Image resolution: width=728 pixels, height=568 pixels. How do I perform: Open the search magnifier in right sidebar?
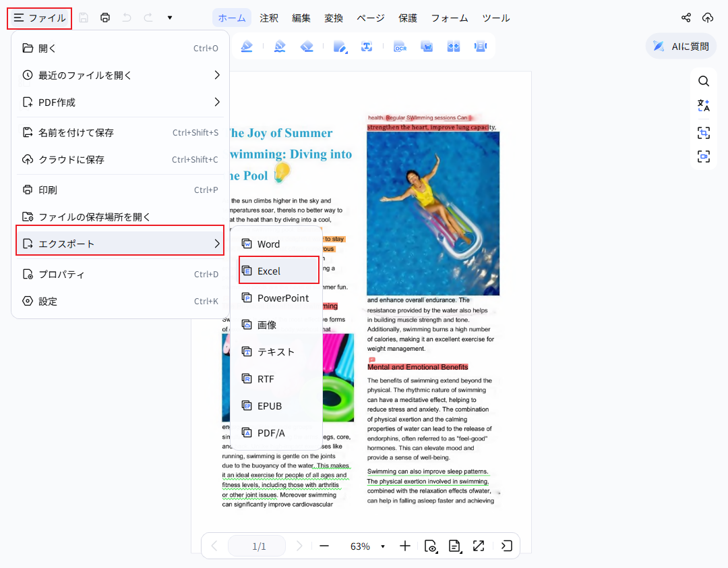point(704,82)
